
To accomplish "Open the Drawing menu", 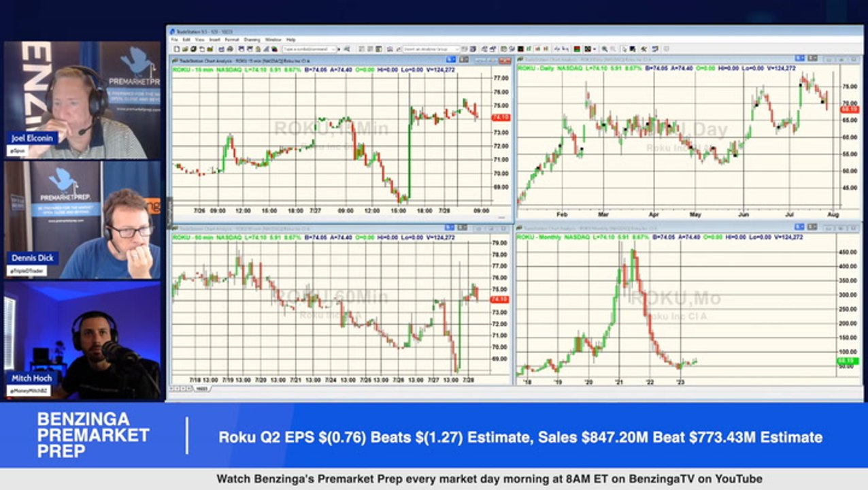I will tap(252, 39).
